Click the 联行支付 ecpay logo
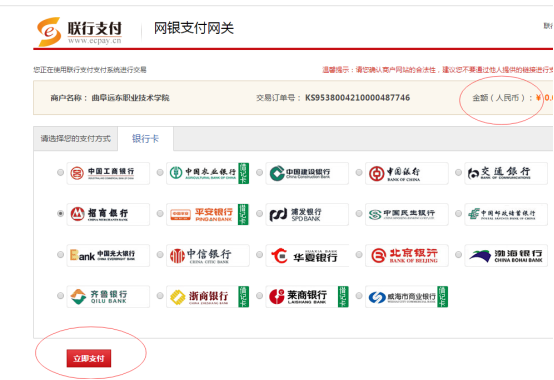The width and height of the screenshot is (554, 380). click(x=80, y=31)
